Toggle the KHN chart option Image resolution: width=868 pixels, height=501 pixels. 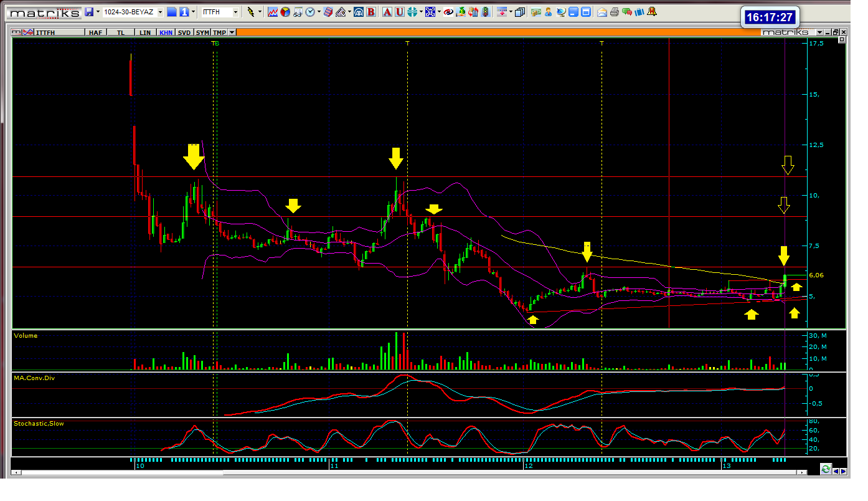[x=166, y=32]
